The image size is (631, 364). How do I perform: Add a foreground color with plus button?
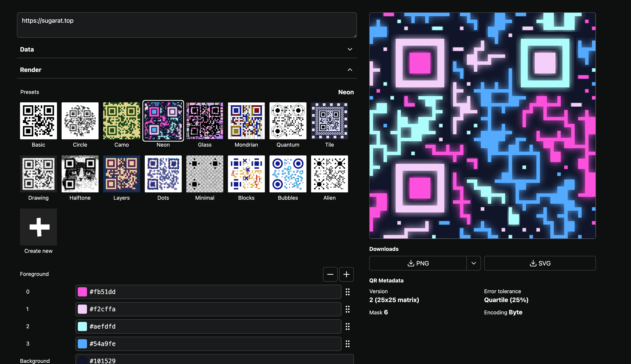[346, 274]
